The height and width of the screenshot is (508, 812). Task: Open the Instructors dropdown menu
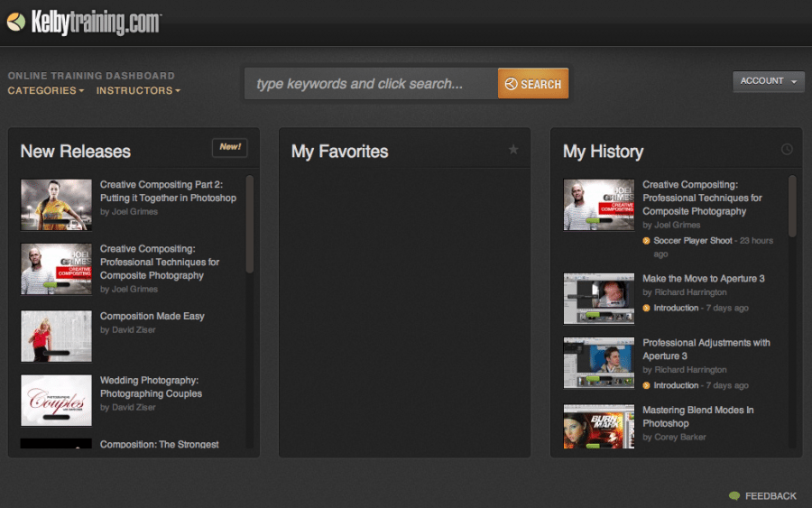pos(138,90)
